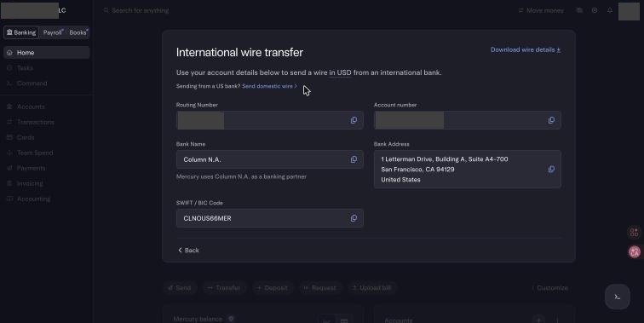Click the Send action button
This screenshot has height=323, width=644.
point(180,288)
